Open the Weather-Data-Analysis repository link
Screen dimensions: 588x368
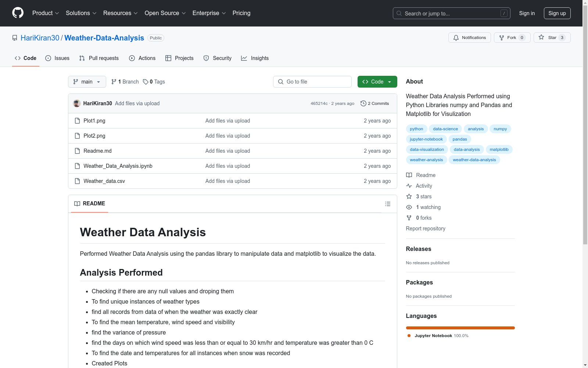pos(104,38)
